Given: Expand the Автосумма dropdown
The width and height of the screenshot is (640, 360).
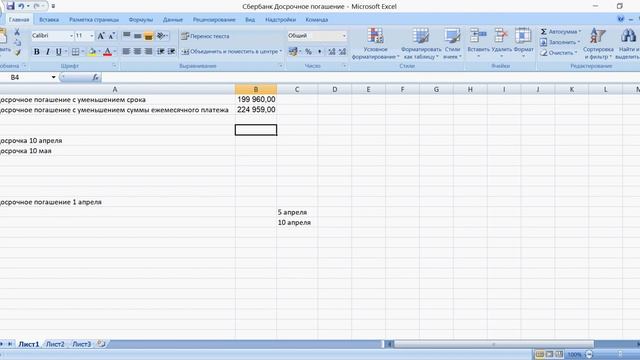Looking at the screenshot, I should pyautogui.click(x=579, y=31).
